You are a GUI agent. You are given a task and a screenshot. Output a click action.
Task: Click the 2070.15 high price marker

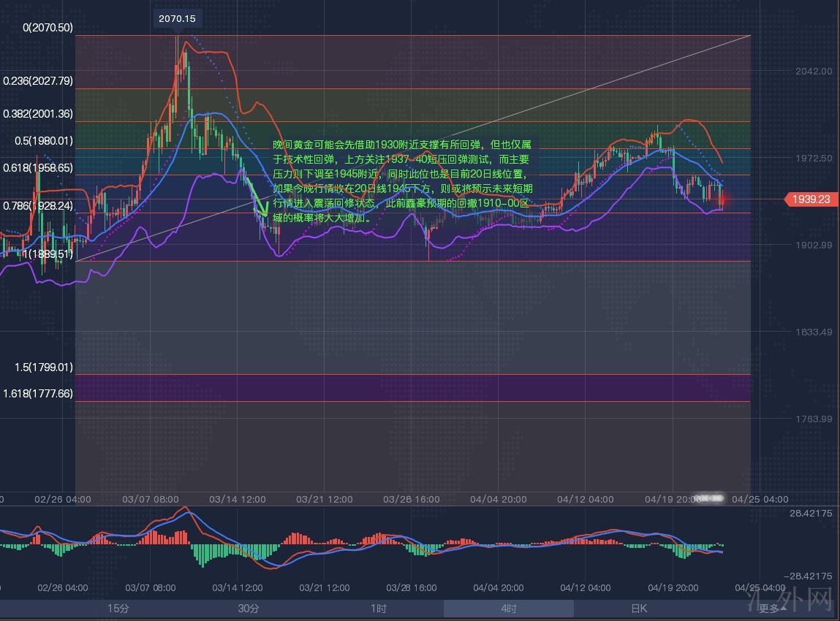[177, 19]
